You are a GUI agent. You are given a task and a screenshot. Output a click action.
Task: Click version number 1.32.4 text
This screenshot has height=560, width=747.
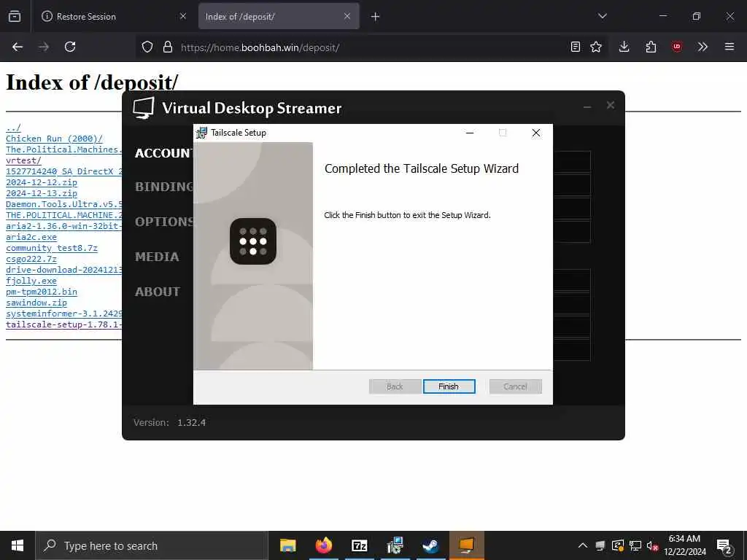[x=192, y=423]
